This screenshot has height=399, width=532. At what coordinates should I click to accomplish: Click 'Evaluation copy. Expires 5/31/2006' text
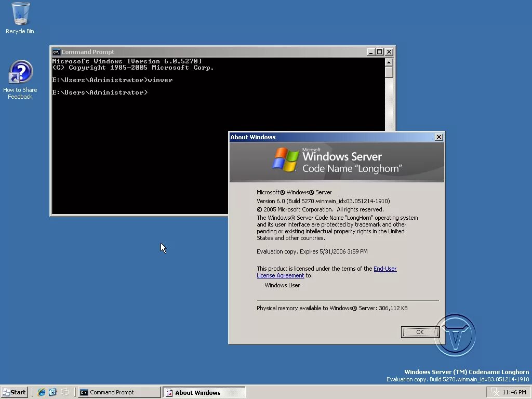point(312,251)
